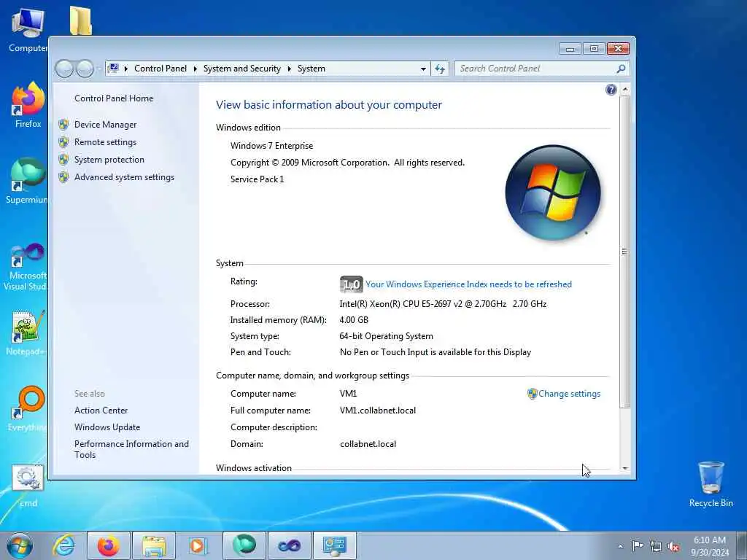The height and width of the screenshot is (560, 747).
Task: Click the System protection shield icon
Action: click(63, 160)
